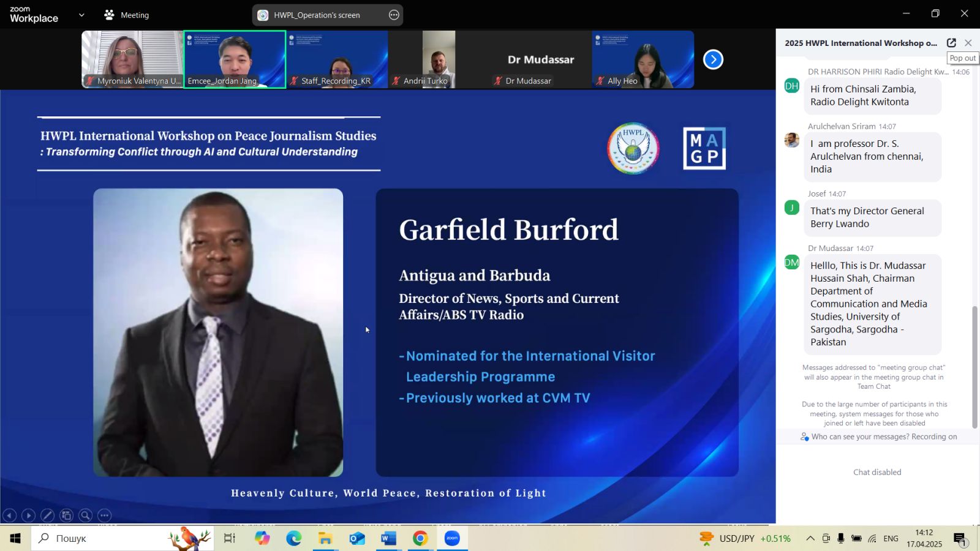
Task: Click the 'Garfield Burford' name heading
Action: tap(508, 230)
